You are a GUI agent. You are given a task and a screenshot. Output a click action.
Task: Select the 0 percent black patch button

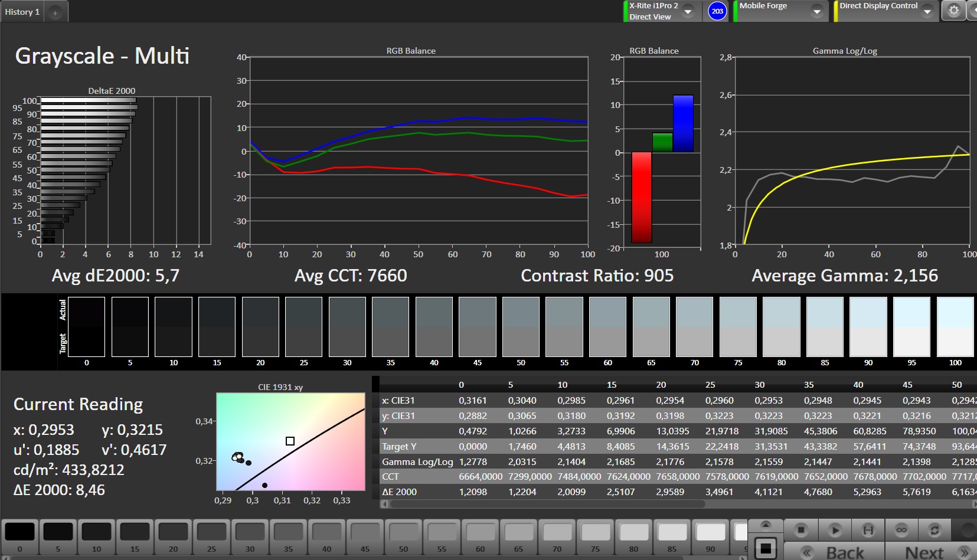[x=19, y=537]
